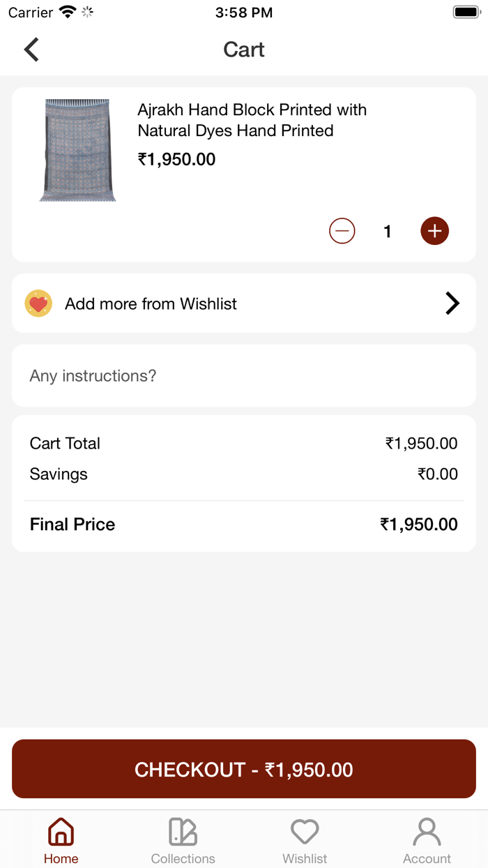
Task: Focus the Any instructions input field
Action: coord(244,376)
